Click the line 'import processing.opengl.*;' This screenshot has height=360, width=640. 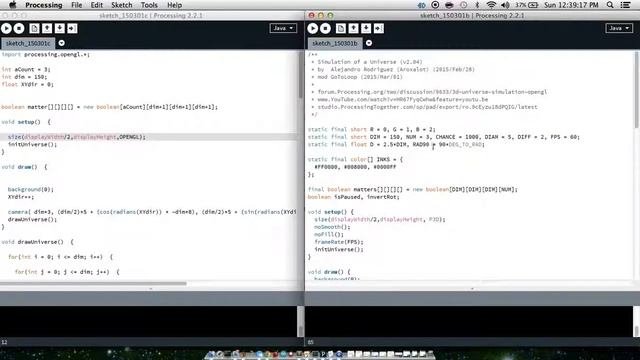45,54
